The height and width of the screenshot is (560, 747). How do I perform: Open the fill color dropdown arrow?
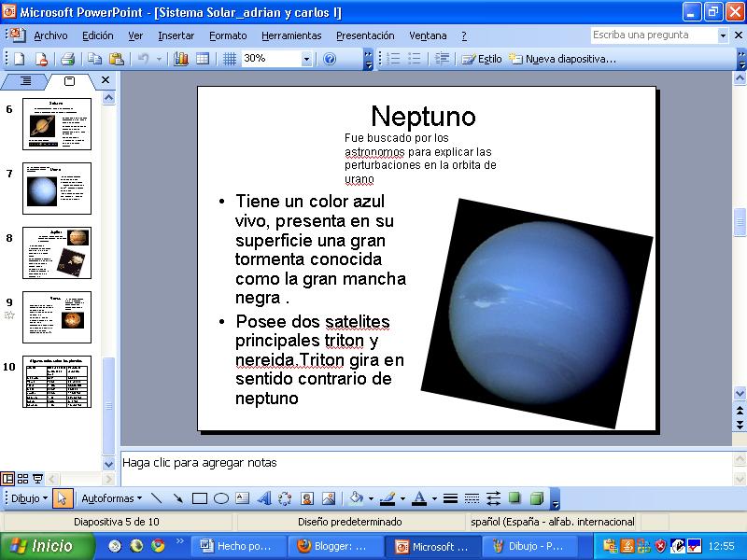pos(371,498)
